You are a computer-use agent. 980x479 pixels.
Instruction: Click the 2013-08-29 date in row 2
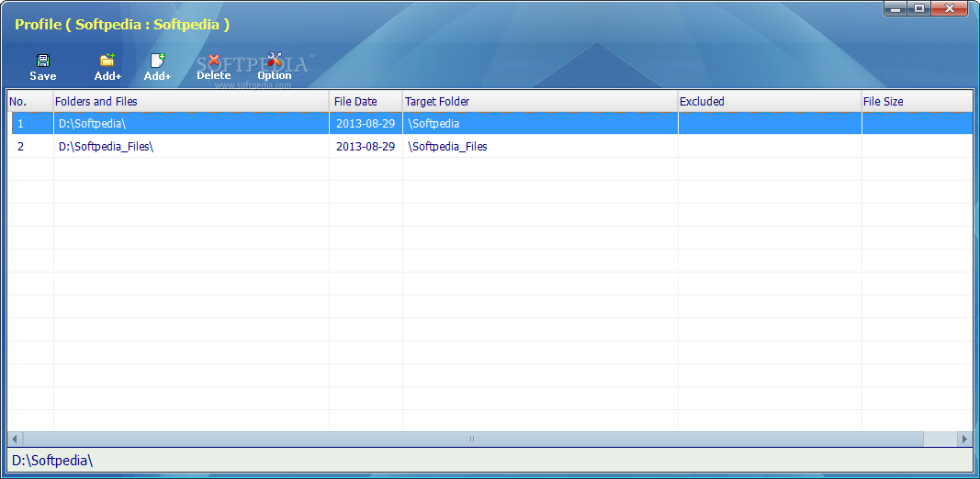[366, 147]
